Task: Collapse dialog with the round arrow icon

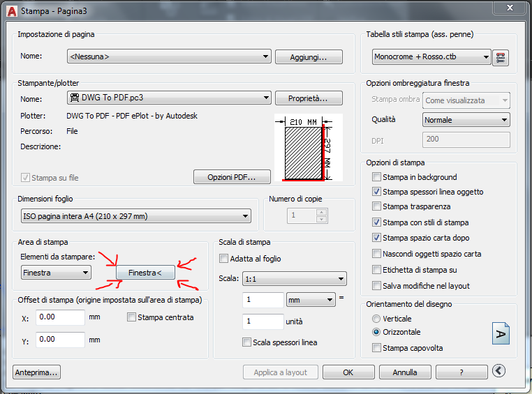Action: (498, 371)
